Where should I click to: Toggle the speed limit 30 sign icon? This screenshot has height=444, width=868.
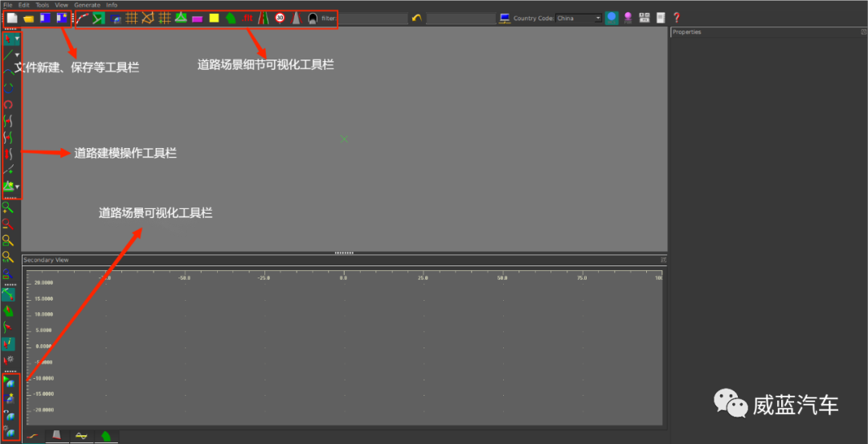(x=280, y=18)
